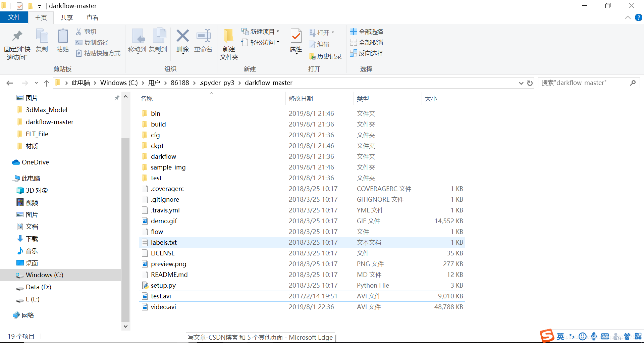Click the Rename (重命名) icon
644x343 pixels.
203,36
